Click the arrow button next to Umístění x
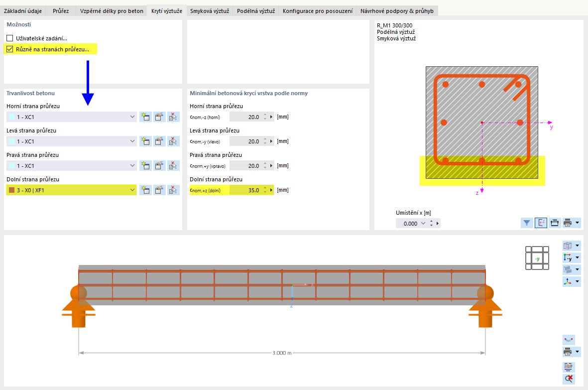 tap(437, 224)
